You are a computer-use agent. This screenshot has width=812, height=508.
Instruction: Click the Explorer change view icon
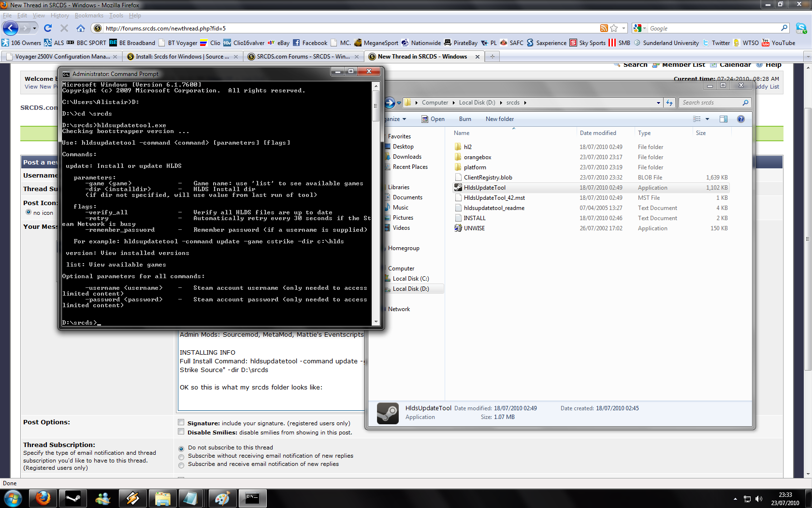coord(697,119)
